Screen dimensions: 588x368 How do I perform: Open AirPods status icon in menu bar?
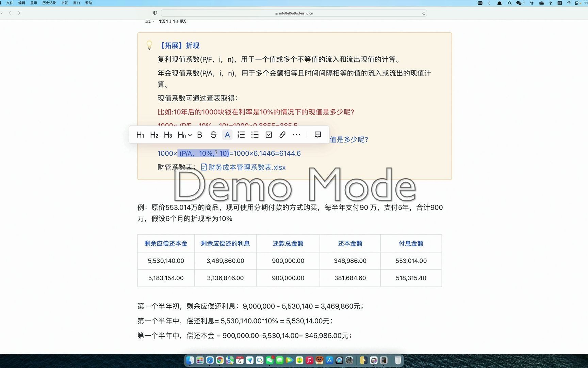[532, 3]
